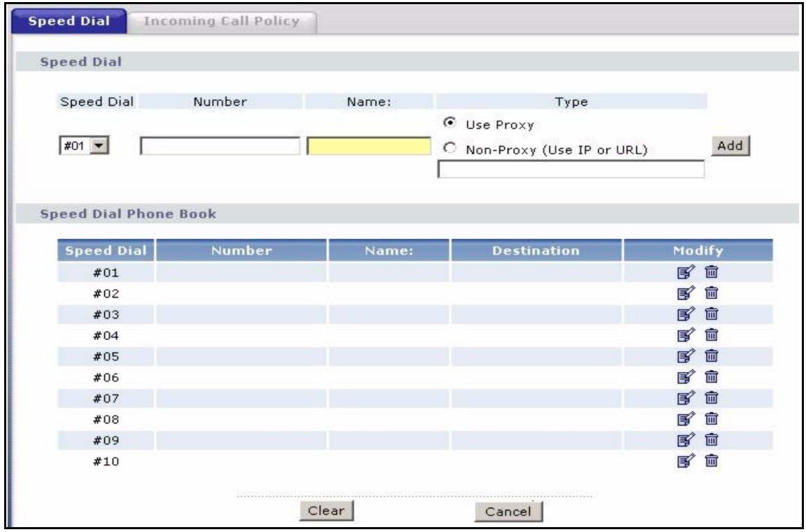This screenshot has height=532, width=806.
Task: Click the Clear button
Action: [326, 511]
